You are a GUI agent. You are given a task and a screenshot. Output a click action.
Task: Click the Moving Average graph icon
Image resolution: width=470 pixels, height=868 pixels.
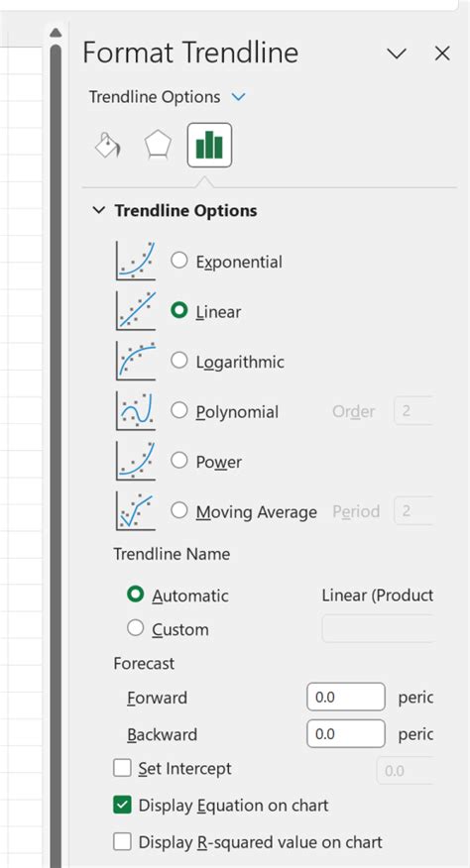[136, 511]
